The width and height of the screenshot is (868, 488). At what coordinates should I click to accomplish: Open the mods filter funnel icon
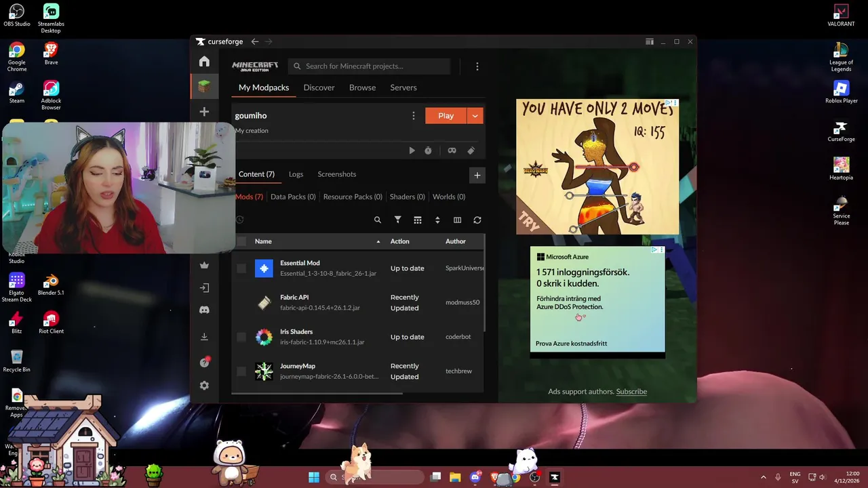pyautogui.click(x=398, y=220)
